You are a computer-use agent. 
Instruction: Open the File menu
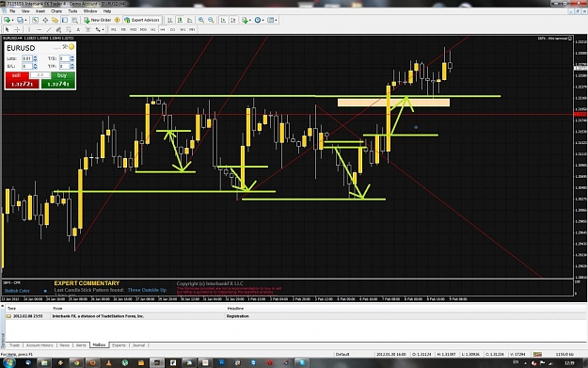12,11
